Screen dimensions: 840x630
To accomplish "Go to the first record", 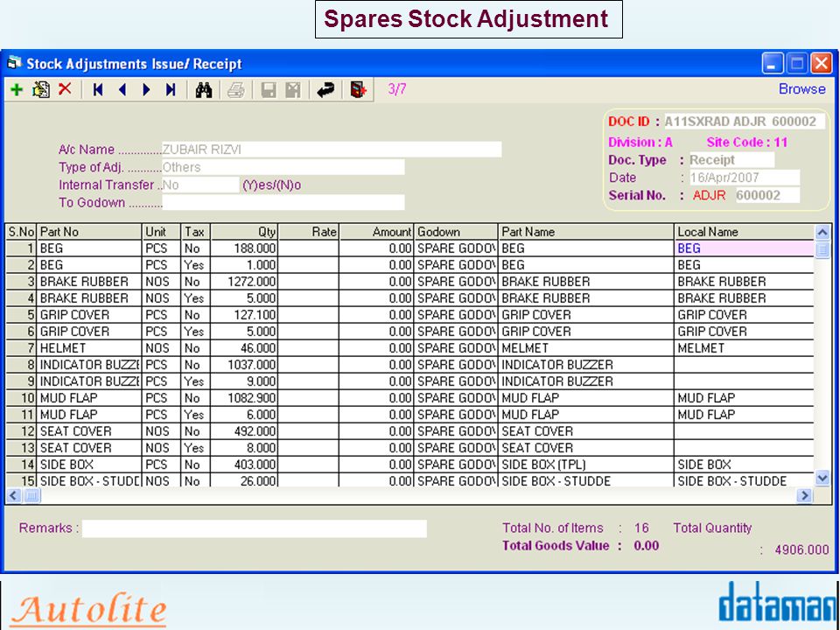I will (x=97, y=89).
